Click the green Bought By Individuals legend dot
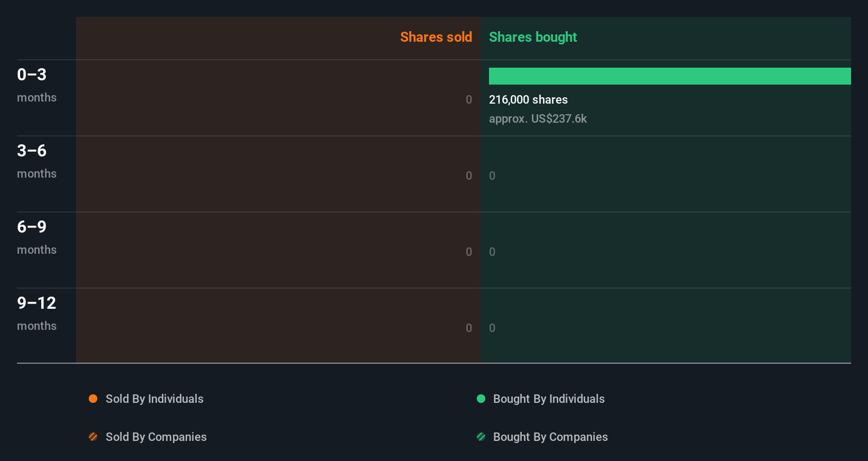The width and height of the screenshot is (868, 461). coord(481,399)
